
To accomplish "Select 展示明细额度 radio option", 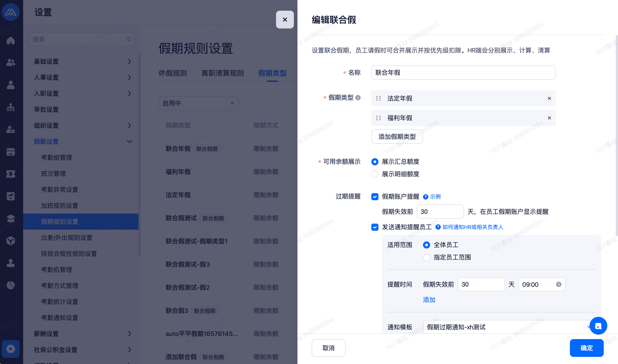I will (x=374, y=174).
